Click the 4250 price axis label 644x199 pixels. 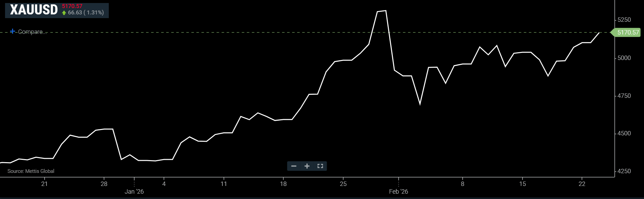(624, 171)
